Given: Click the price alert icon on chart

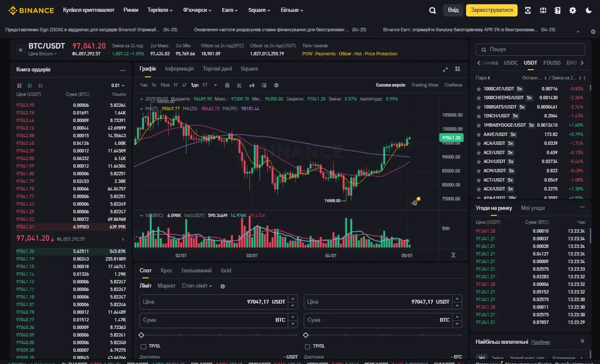Looking at the screenshot, I should click(x=415, y=202).
